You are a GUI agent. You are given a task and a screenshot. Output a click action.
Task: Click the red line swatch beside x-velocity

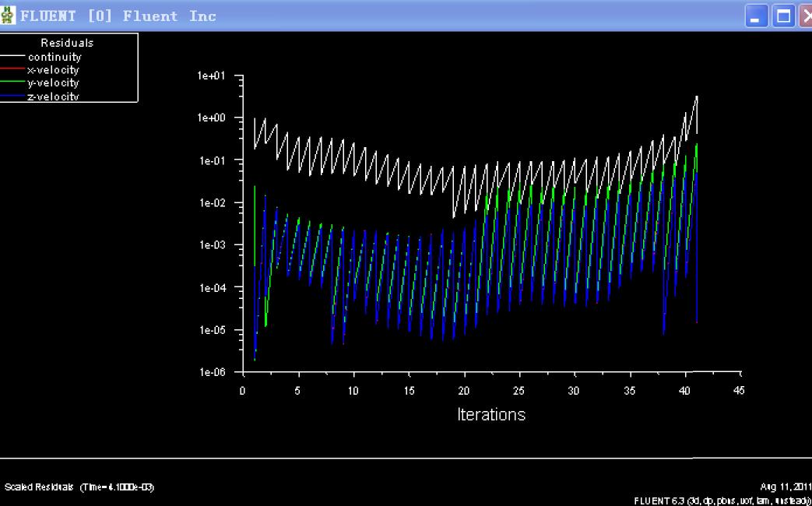pyautogui.click(x=13, y=70)
